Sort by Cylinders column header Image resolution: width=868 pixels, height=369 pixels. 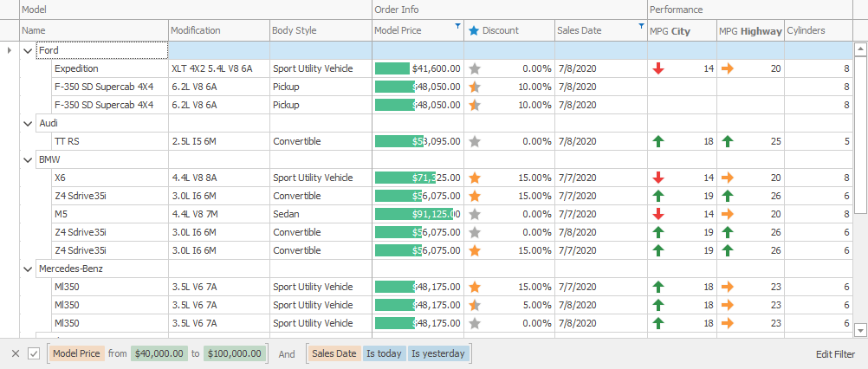[x=819, y=30]
